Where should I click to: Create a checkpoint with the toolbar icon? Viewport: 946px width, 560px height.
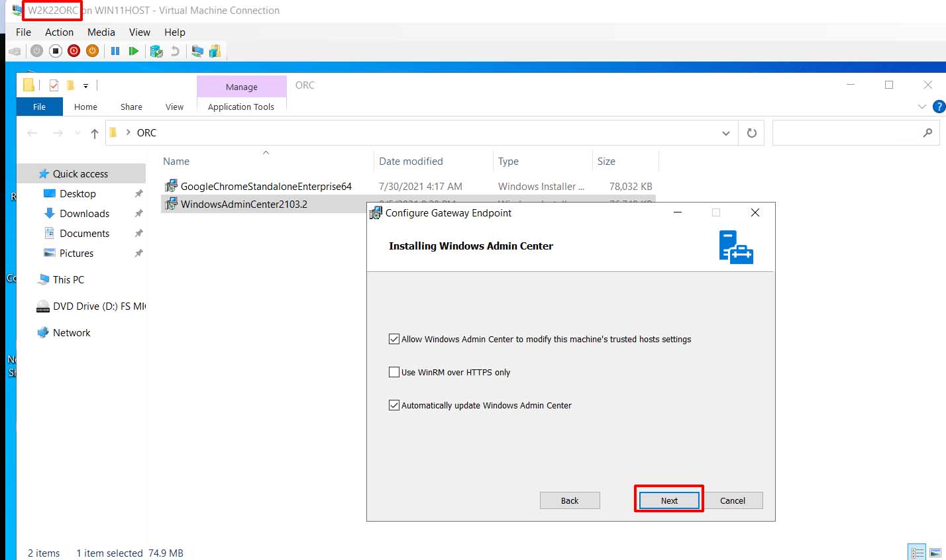click(x=156, y=51)
